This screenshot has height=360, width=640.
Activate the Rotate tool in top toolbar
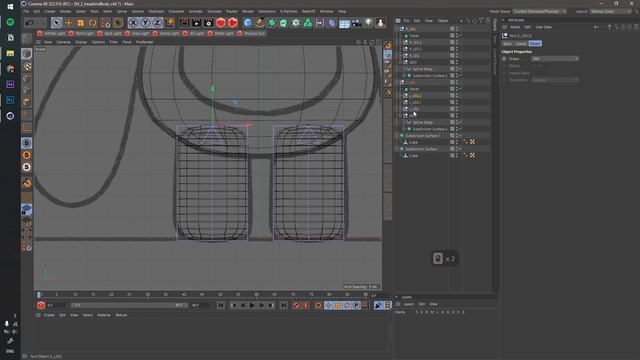point(93,23)
